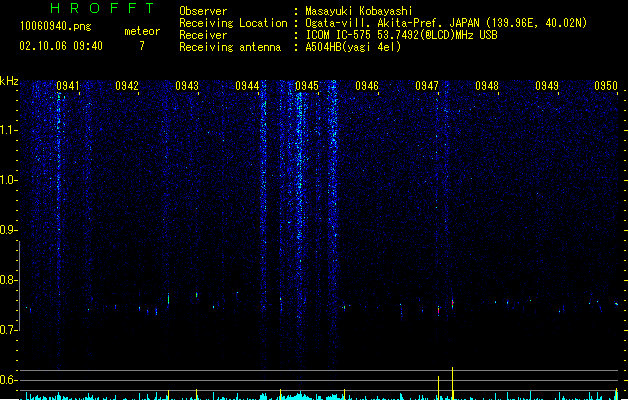Click the date stamp 02.10.06 09:40
This screenshot has height=400, width=629.
[x=61, y=46]
